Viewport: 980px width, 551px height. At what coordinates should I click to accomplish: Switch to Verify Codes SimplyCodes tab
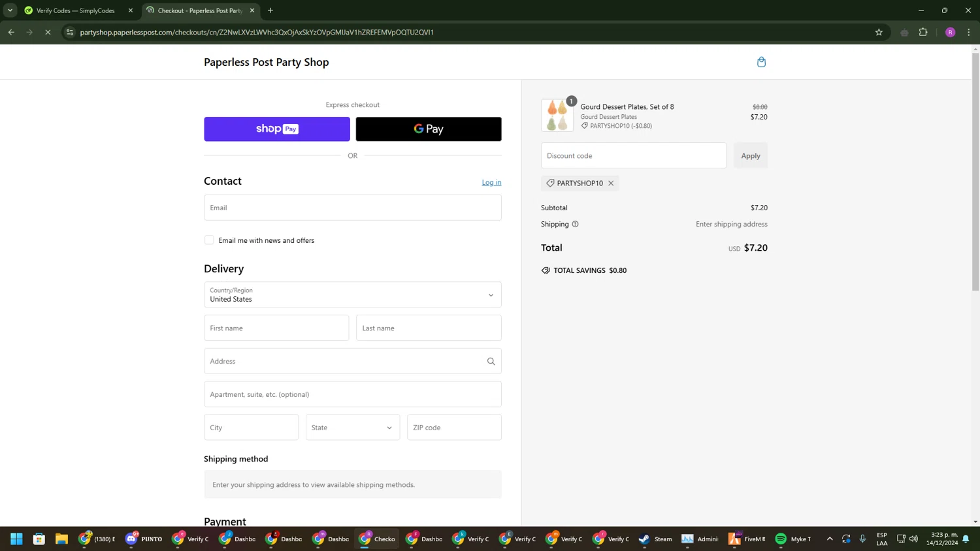75,10
